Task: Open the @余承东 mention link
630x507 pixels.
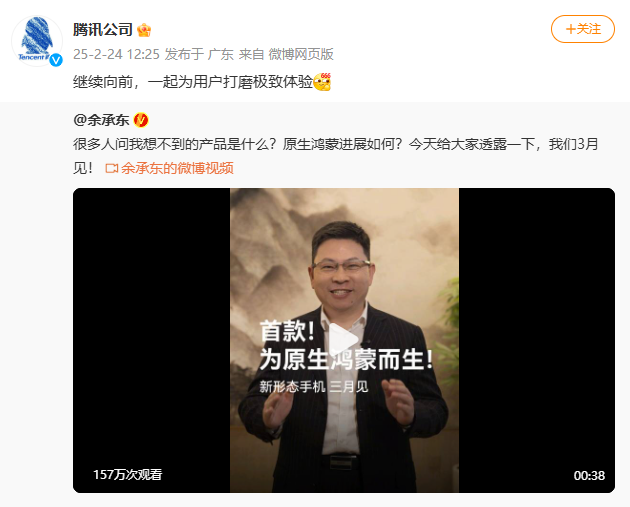Action: (101, 120)
